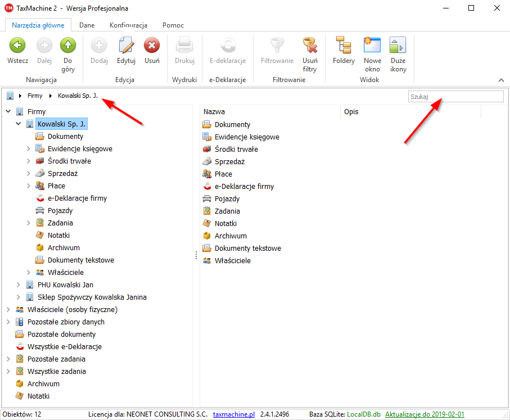Click into the Szukaj search field
The image size is (510, 420).
pyautogui.click(x=455, y=97)
